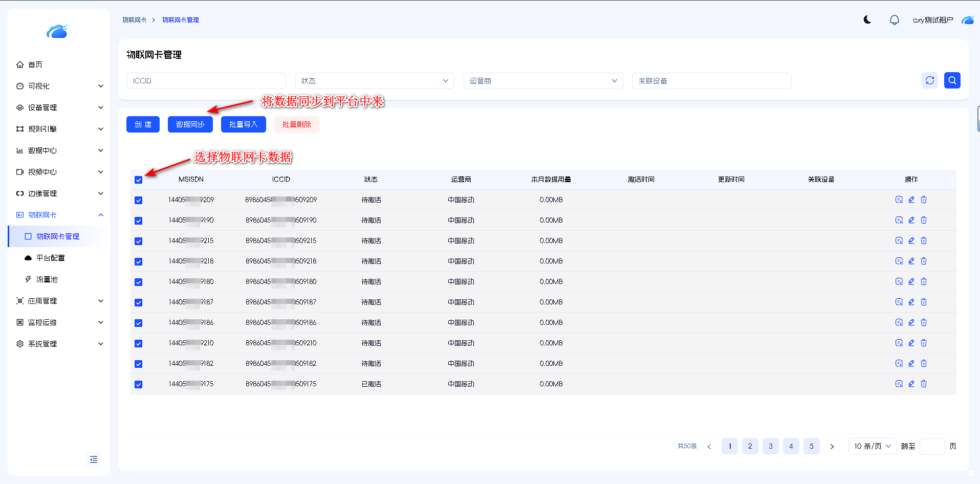Uncheck row with MSISDN ending 9215

138,241
